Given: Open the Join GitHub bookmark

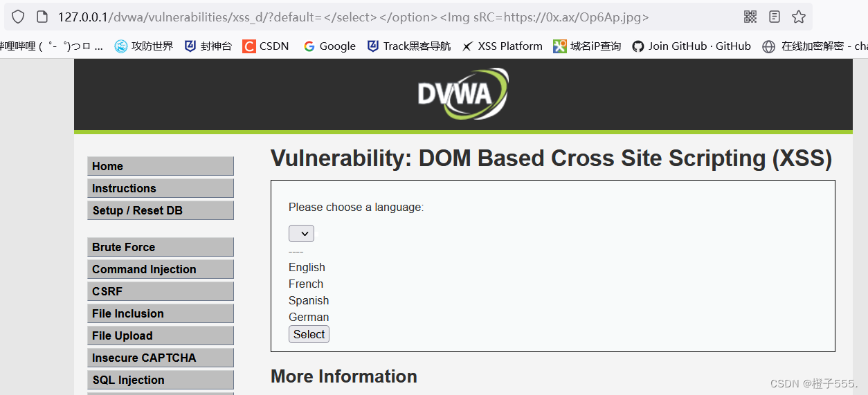Looking at the screenshot, I should [x=691, y=46].
